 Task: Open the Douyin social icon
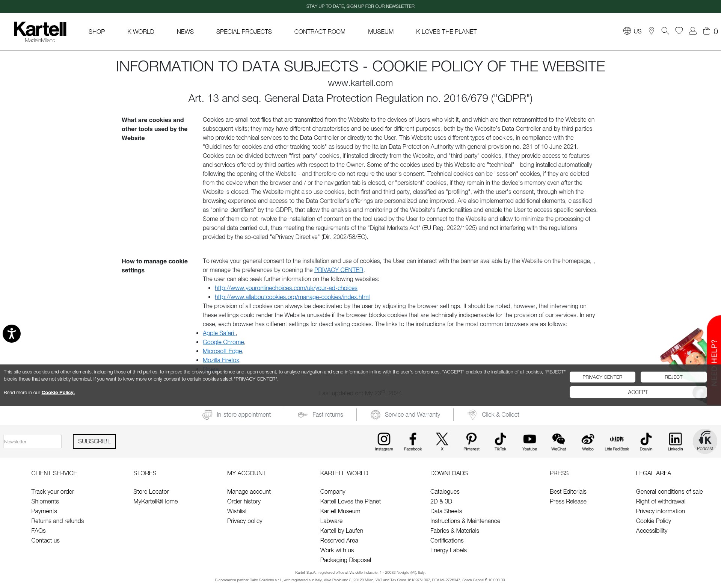click(x=646, y=441)
